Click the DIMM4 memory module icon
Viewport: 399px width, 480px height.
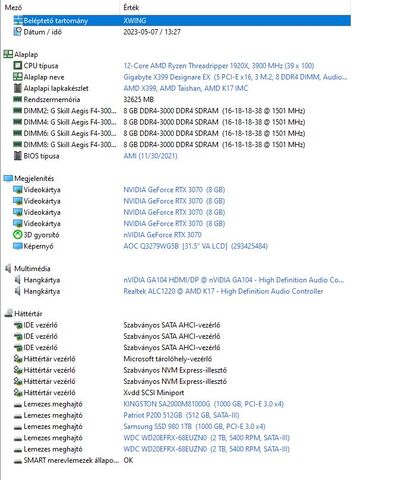[17, 122]
